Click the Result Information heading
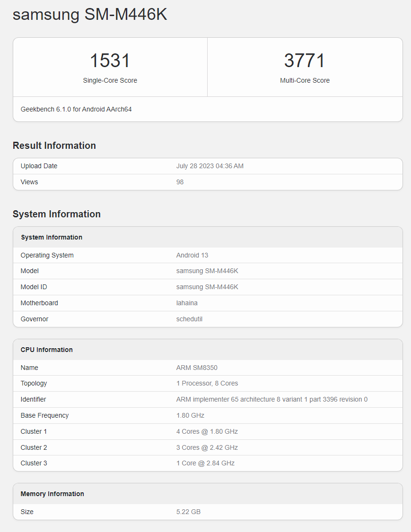411x532 pixels. 54,146
